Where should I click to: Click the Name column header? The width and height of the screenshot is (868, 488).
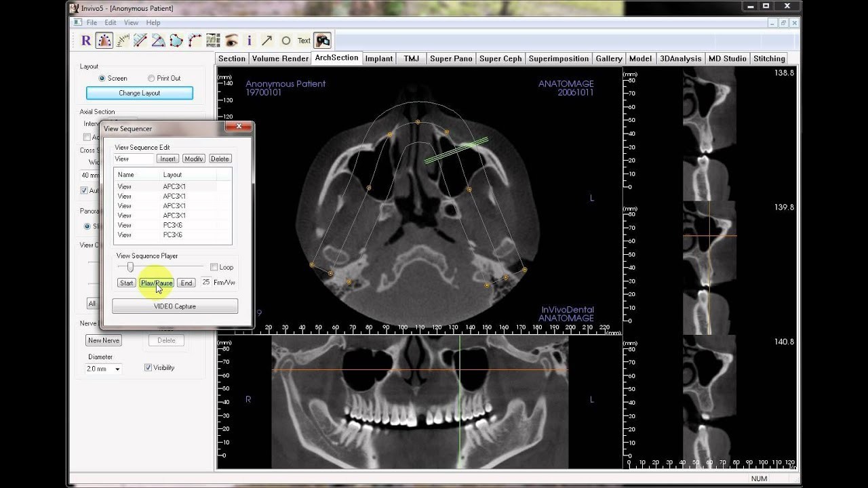136,175
